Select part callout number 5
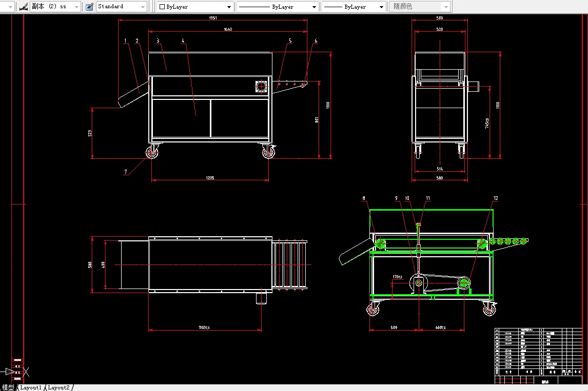Screen dimensions: 588x391 click(290, 40)
